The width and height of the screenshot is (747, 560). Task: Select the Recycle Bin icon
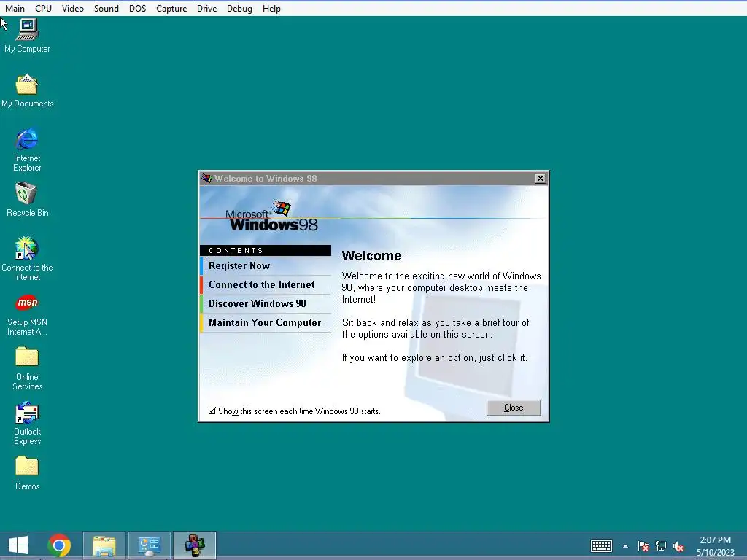[27, 200]
